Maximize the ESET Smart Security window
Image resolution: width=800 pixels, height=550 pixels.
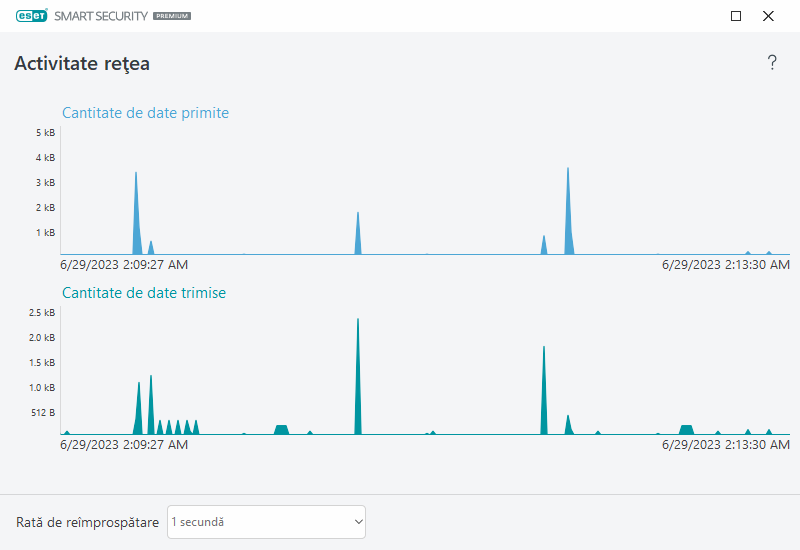coord(736,16)
